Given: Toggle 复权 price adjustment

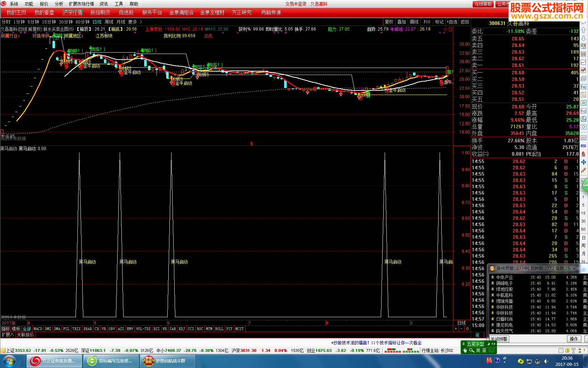Looking at the screenshot, I should [389, 22].
